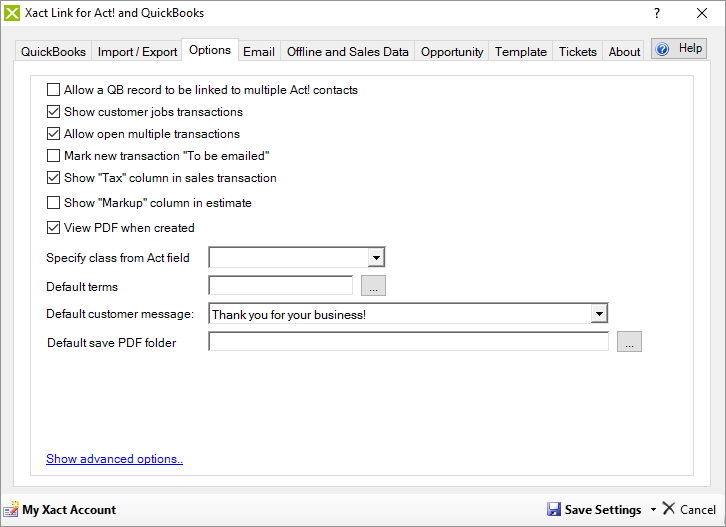This screenshot has height=527, width=726.
Task: Click the "Default save PDF folder" label
Action: [112, 343]
